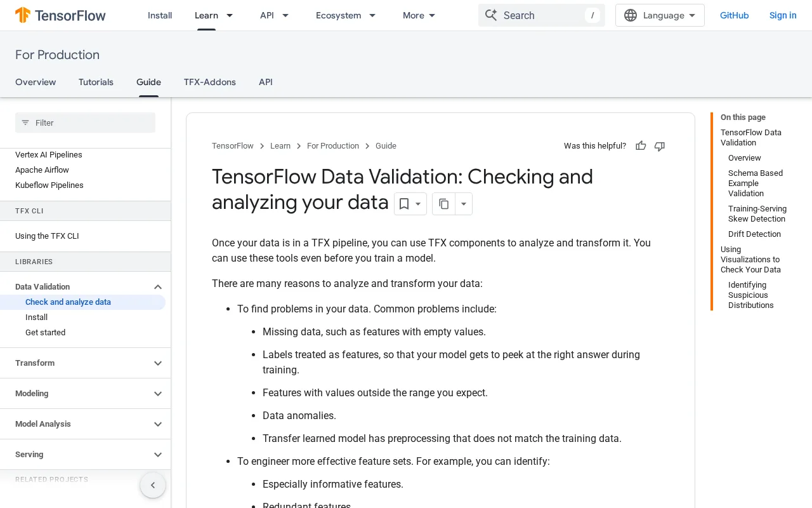Click the Learn breadcrumb link
Image resolution: width=812 pixels, height=508 pixels.
(280, 146)
